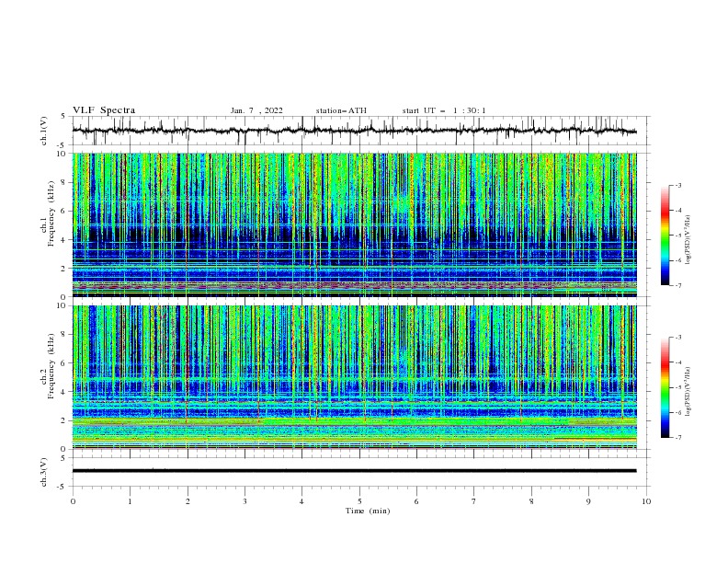Click the "ch.3(V)" axis label
Screen dimensions: 728x563
(x=44, y=472)
